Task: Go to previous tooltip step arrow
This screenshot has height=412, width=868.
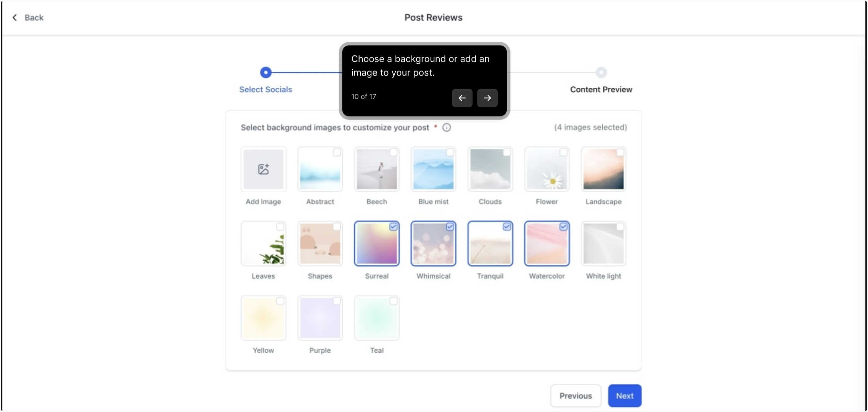Action: point(462,98)
